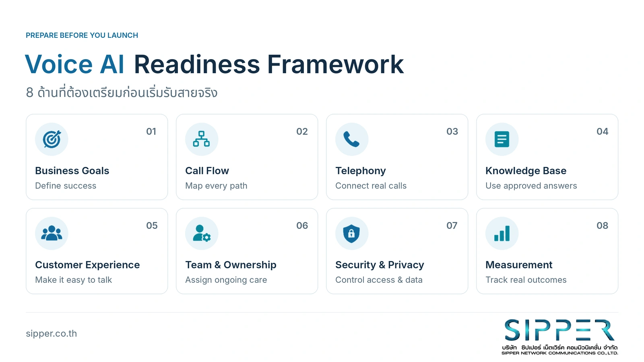This screenshot has height=362, width=644.
Task: Select the Business Goals card title
Action: 72,171
